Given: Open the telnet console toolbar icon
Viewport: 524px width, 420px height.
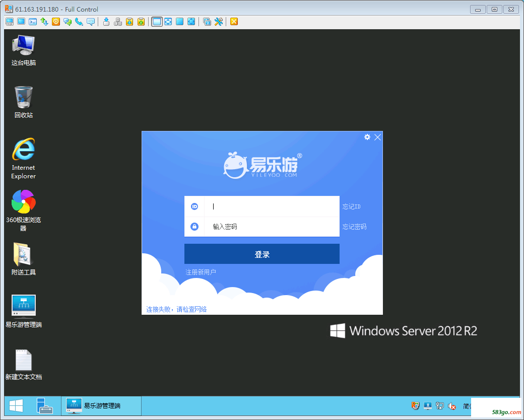Looking at the screenshot, I should pyautogui.click(x=33, y=22).
